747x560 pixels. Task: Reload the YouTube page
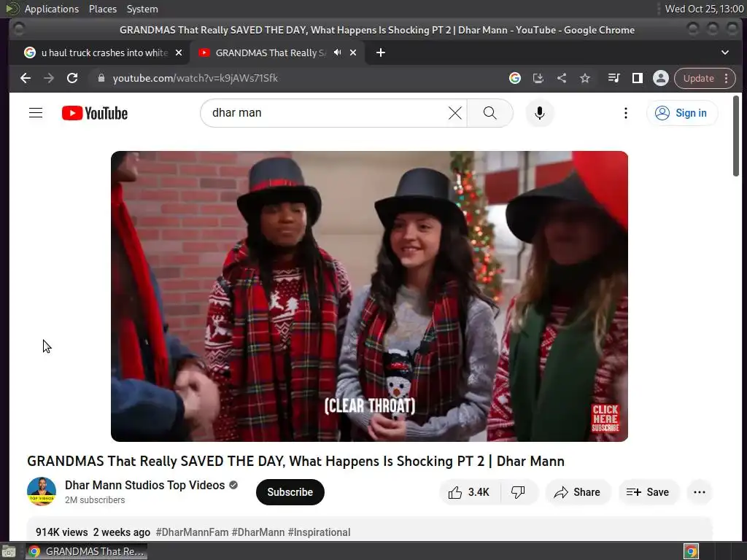72,78
